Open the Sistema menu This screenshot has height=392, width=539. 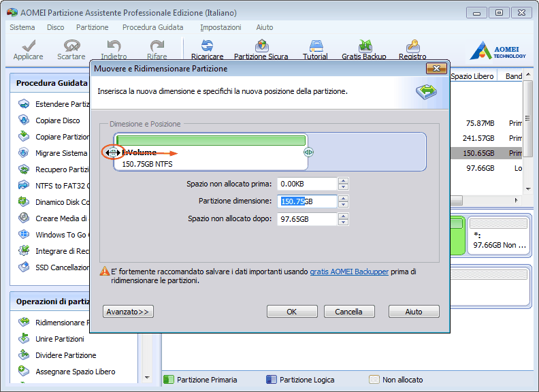pos(22,27)
